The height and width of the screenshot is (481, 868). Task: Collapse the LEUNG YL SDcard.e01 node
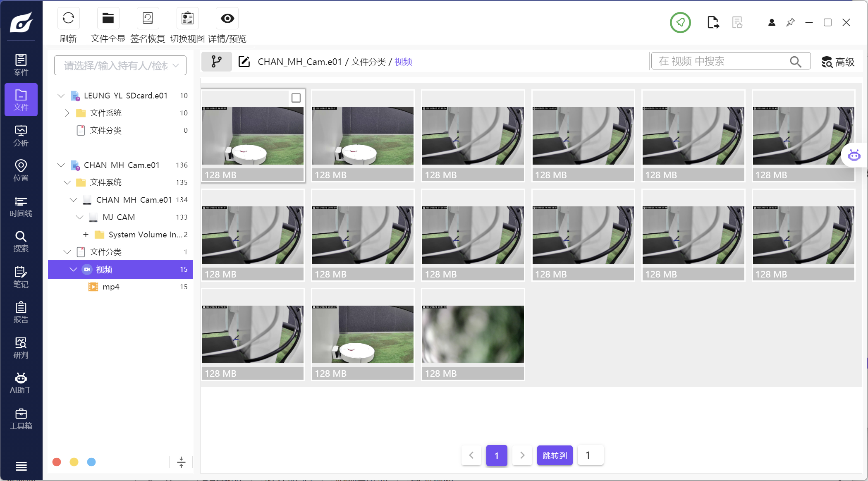click(x=61, y=96)
